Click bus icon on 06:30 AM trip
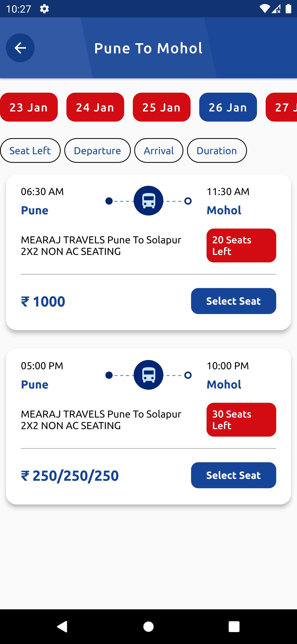 click(148, 201)
